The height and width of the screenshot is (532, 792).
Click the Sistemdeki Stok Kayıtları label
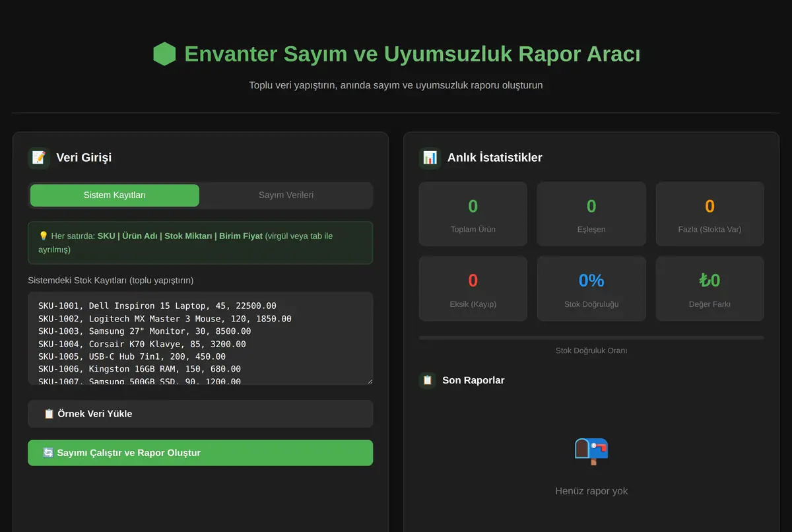pyautogui.click(x=110, y=281)
